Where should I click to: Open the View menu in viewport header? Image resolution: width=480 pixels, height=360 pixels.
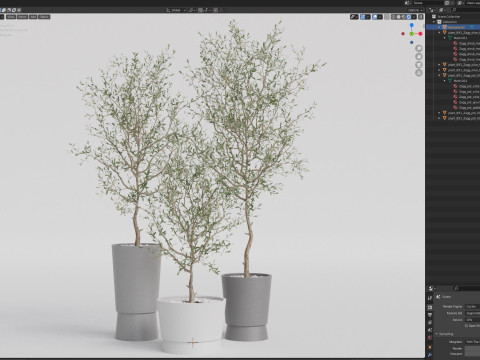pyautogui.click(x=11, y=16)
